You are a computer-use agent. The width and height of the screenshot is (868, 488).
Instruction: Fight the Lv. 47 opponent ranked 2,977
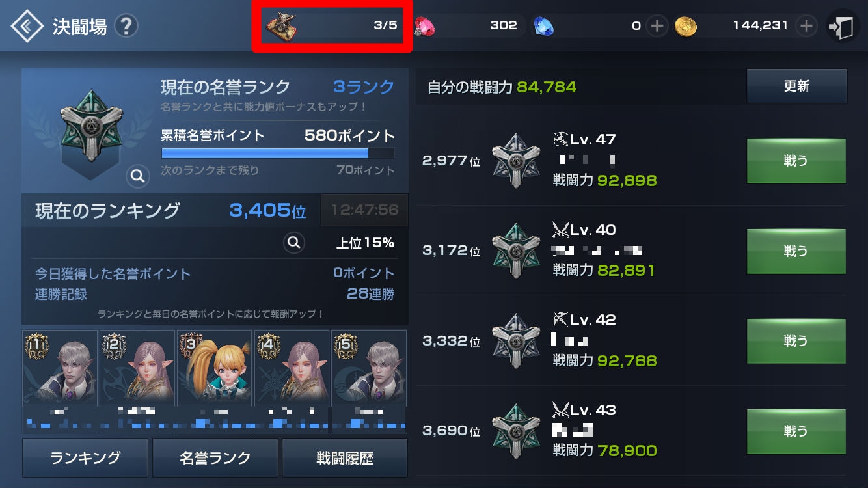click(x=796, y=161)
